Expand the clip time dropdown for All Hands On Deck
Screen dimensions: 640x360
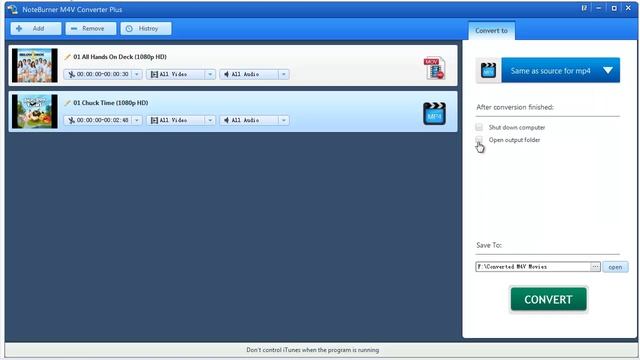point(137,74)
